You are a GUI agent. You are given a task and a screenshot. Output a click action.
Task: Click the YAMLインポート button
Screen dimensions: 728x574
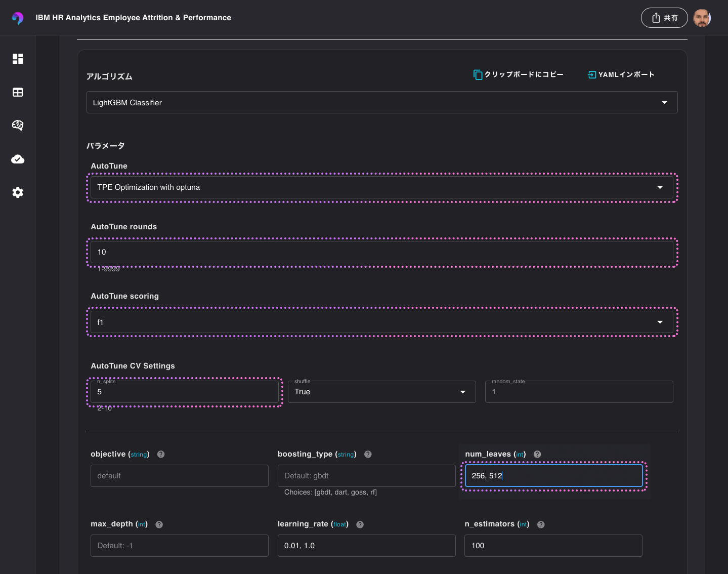[x=621, y=75]
